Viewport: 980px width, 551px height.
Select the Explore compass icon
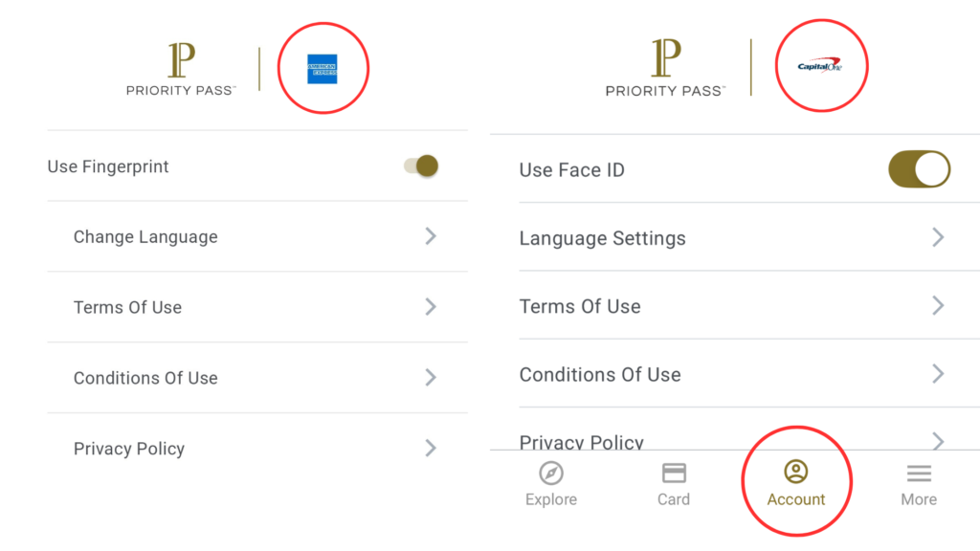pyautogui.click(x=551, y=473)
